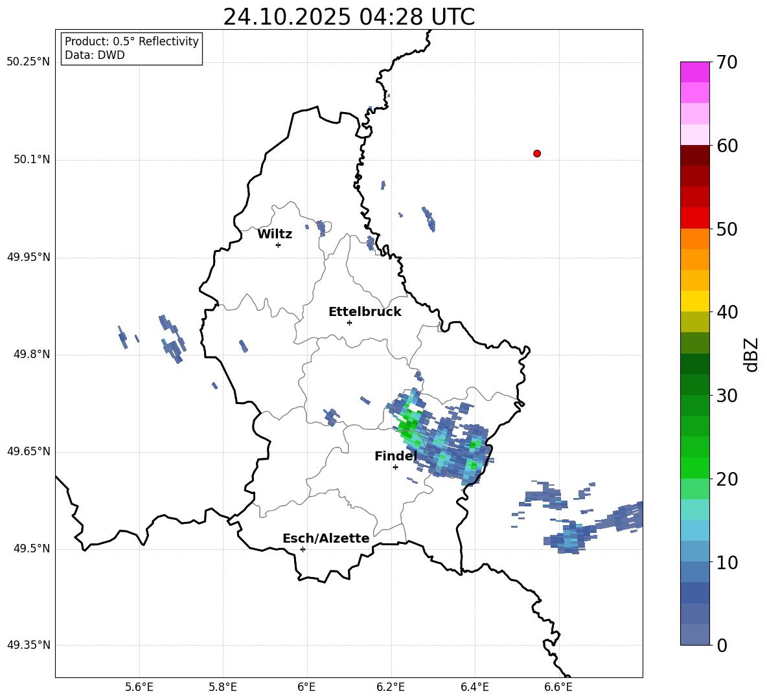Image resolution: width=767 pixels, height=700 pixels.
Task: Click the yellow colorbar swatch at 40
Action: click(x=694, y=302)
